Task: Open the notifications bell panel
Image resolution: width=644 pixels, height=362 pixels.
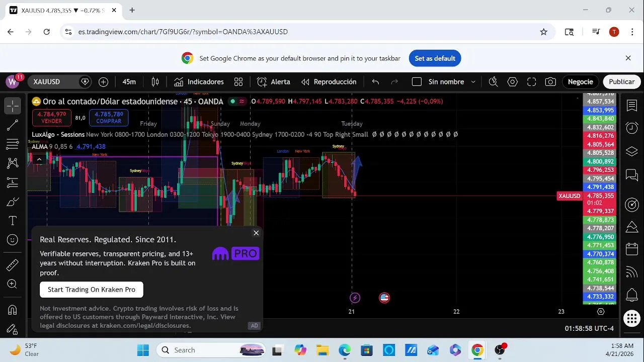Action: [x=632, y=295]
